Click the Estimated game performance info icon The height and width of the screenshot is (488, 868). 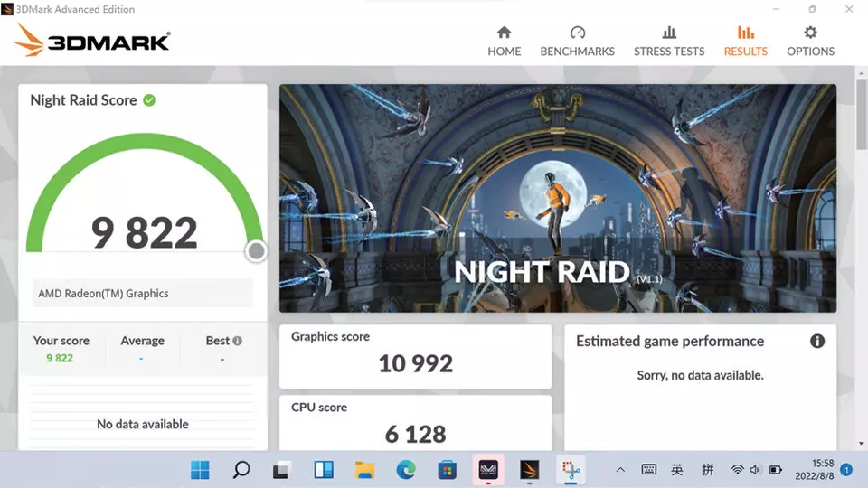817,341
